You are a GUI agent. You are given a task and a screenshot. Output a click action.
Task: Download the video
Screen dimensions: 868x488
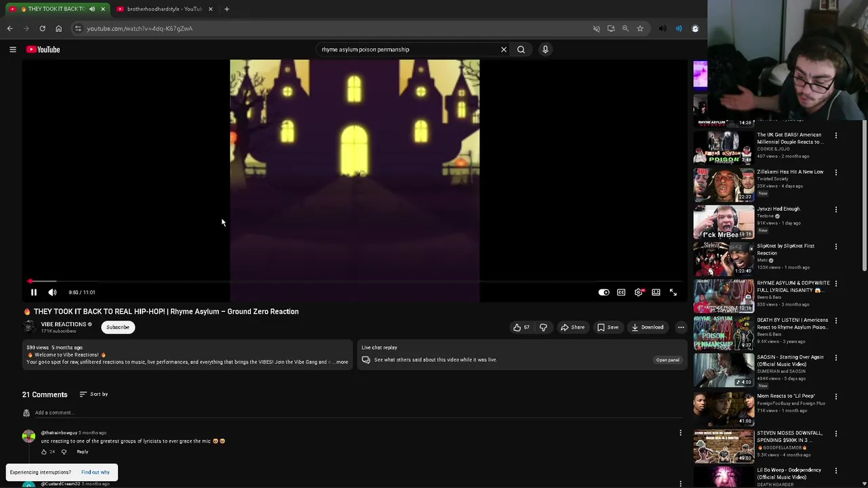coord(648,327)
